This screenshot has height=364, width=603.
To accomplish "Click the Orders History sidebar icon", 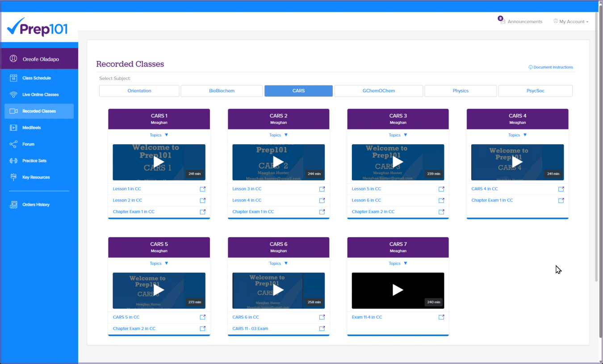I will click(x=13, y=204).
